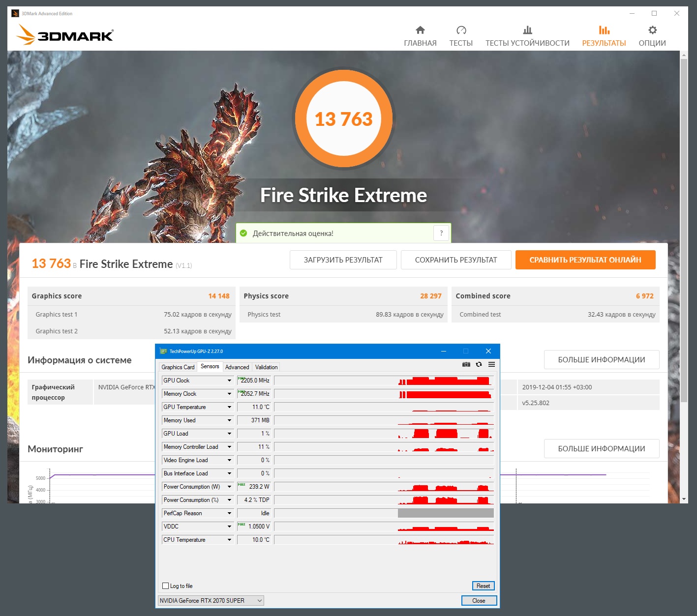Click the GPU Clock 2205.0 MHz value
The image size is (697, 616).
coord(254,381)
